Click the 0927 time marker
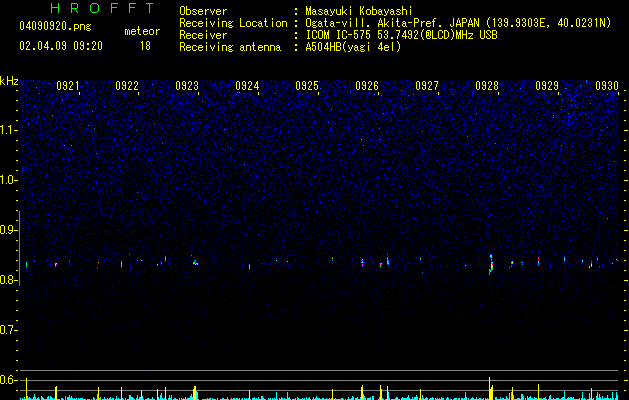 pos(427,86)
